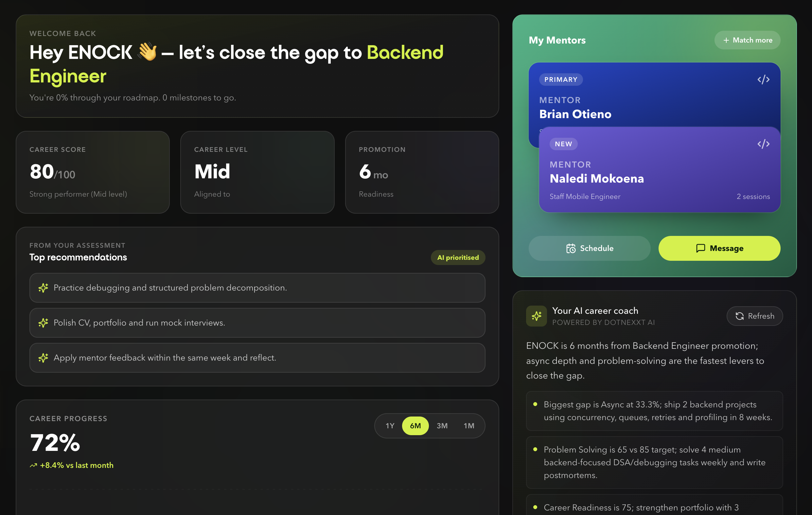
Task: Click the sparkle icon beside AI career coach
Action: [x=536, y=316]
